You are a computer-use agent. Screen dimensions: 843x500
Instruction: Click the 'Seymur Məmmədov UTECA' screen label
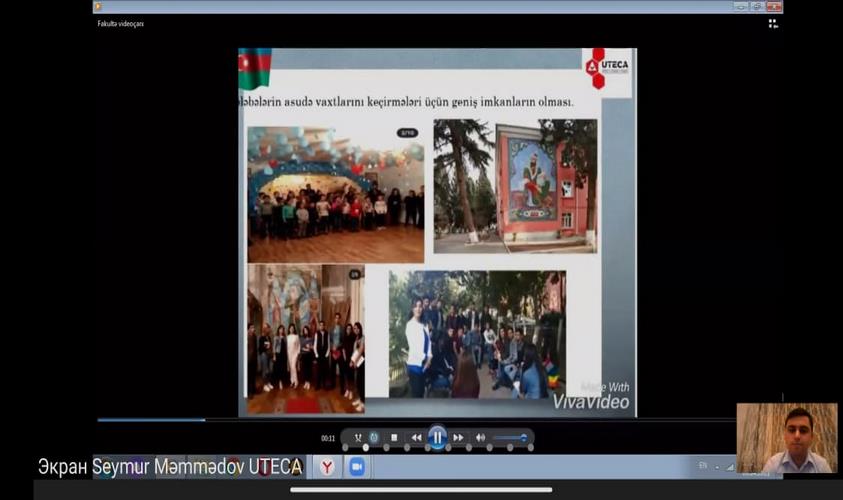pos(170,467)
